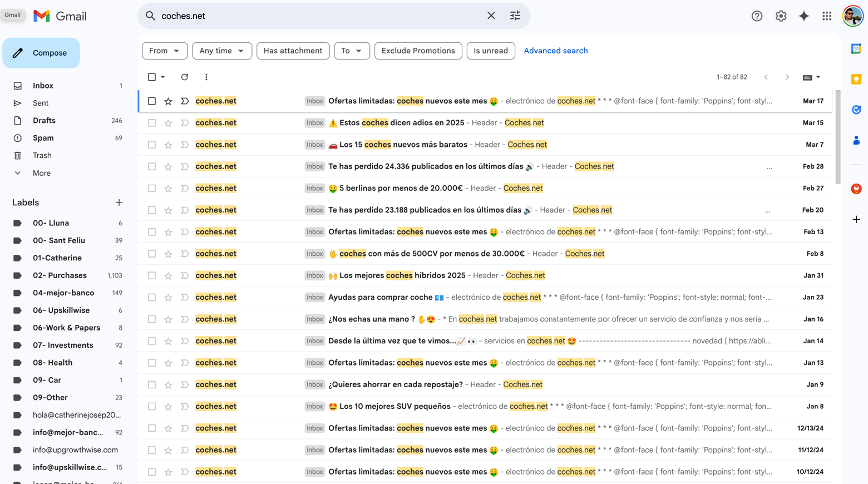Select the Quieres ahorrar en cada repostaje checkbox
Viewport: 868px width, 484px height.
tap(152, 384)
